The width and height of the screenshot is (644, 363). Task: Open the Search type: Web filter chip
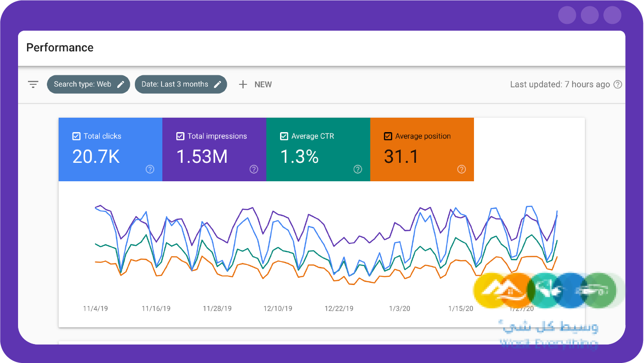(x=83, y=84)
